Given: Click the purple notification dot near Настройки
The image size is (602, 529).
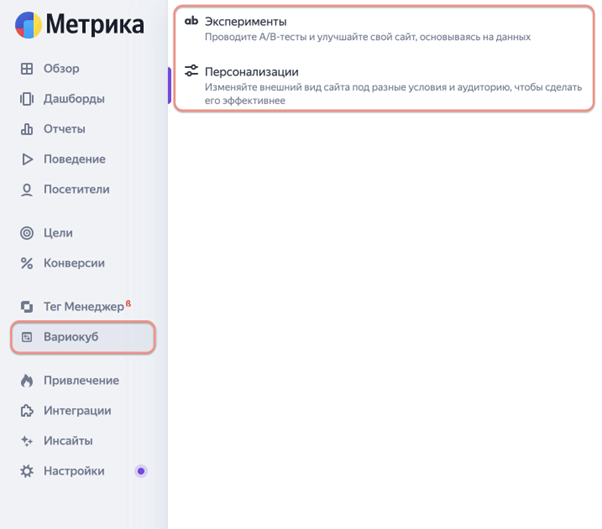Looking at the screenshot, I should [141, 470].
